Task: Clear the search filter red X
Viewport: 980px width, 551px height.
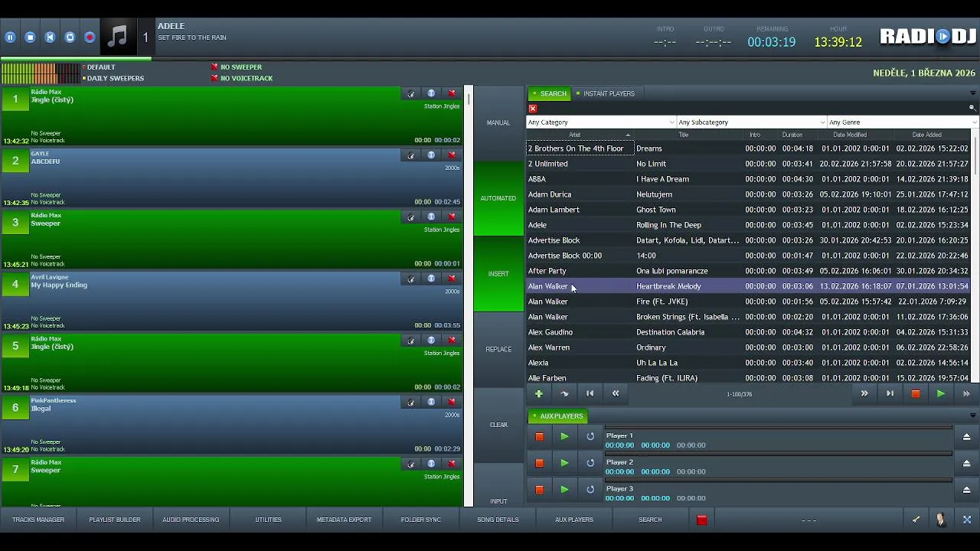Action: pyautogui.click(x=533, y=109)
